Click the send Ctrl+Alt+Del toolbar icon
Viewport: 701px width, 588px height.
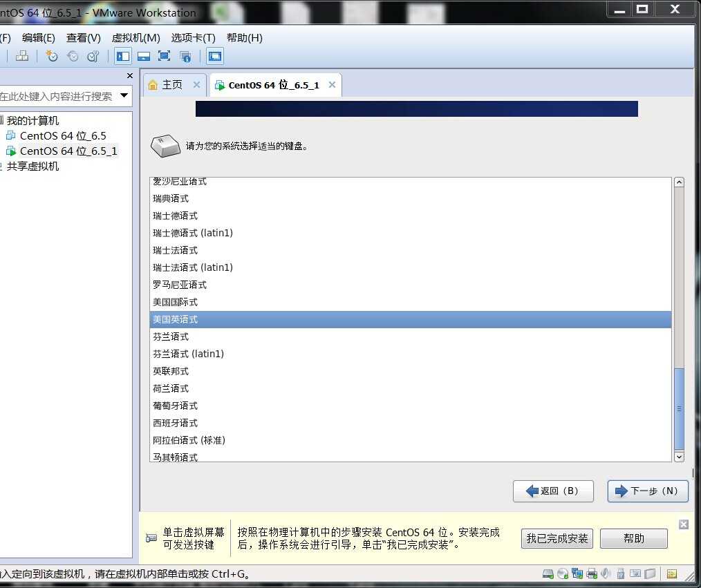pos(22,56)
